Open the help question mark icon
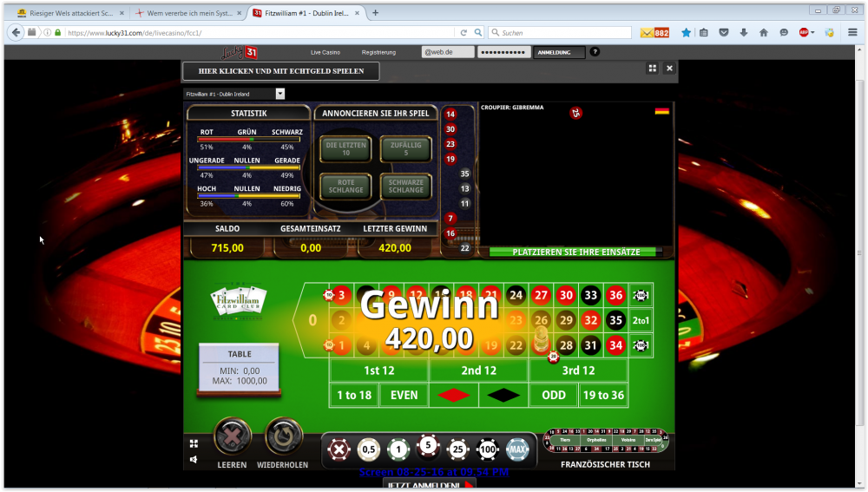The image size is (868, 492). [595, 51]
